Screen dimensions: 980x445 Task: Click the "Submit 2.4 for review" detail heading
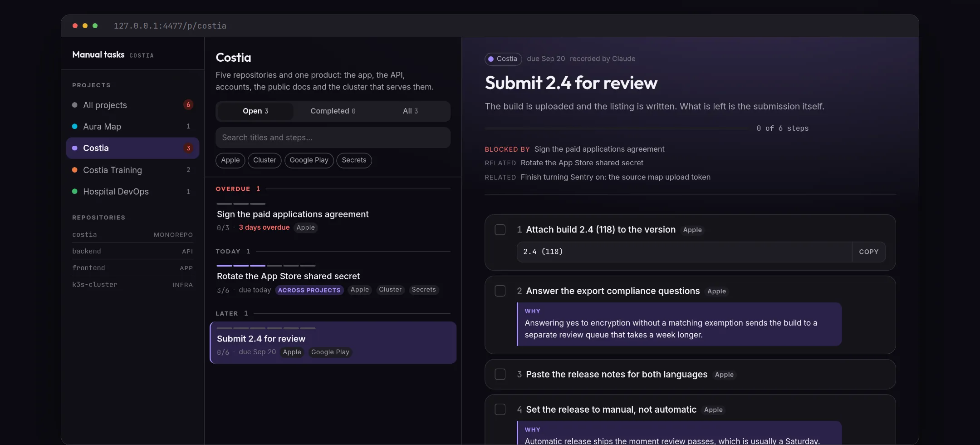coord(571,83)
